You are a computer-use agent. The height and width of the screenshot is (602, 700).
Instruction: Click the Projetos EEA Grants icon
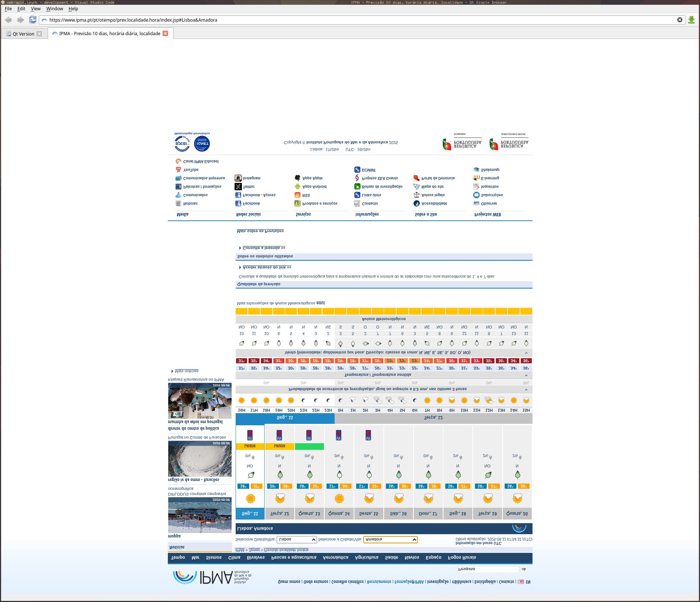tap(357, 178)
